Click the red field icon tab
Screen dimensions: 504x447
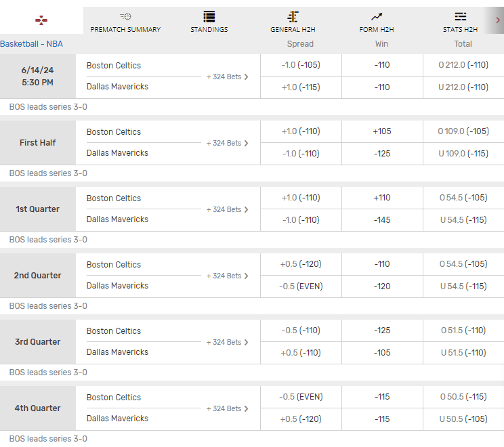41,20
